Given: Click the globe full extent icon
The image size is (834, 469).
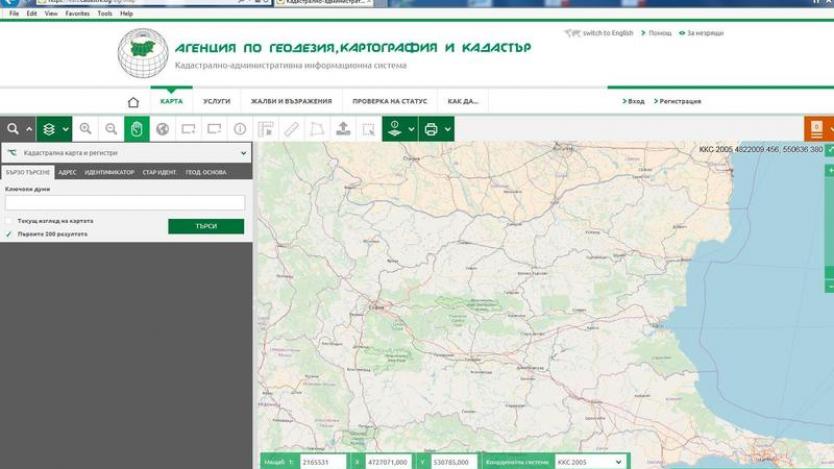Looking at the screenshot, I should coord(162,129).
